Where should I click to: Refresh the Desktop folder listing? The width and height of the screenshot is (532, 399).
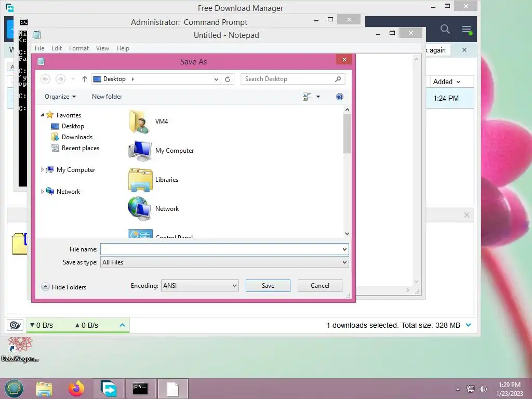(x=228, y=79)
